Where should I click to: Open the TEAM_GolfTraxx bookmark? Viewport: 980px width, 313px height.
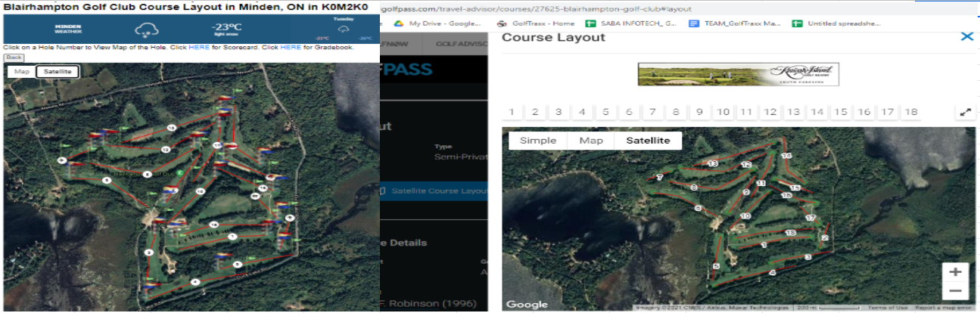point(736,23)
